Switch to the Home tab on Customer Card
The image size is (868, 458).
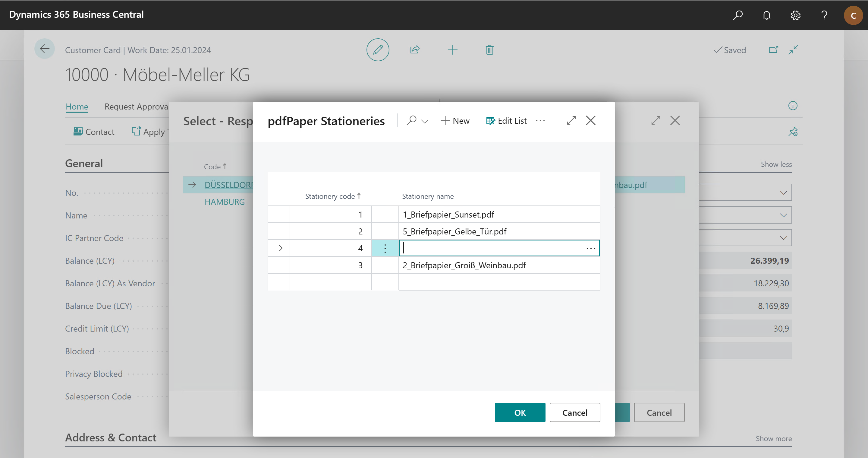pos(77,107)
